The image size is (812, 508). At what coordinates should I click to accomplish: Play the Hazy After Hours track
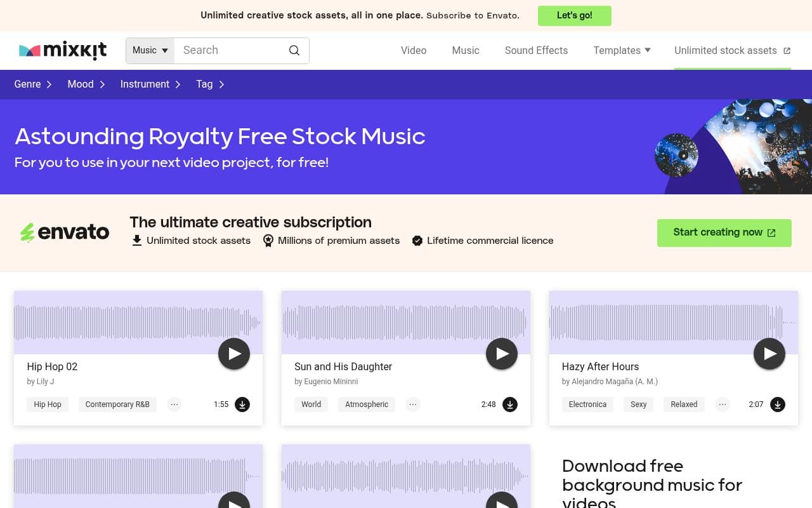coord(769,354)
